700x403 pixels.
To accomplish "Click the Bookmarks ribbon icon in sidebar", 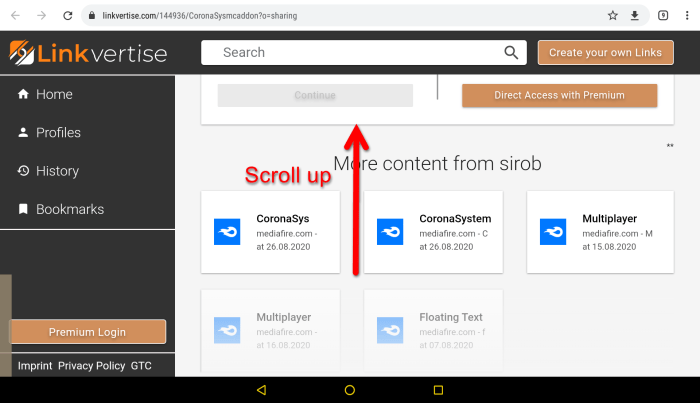I will click(x=23, y=209).
